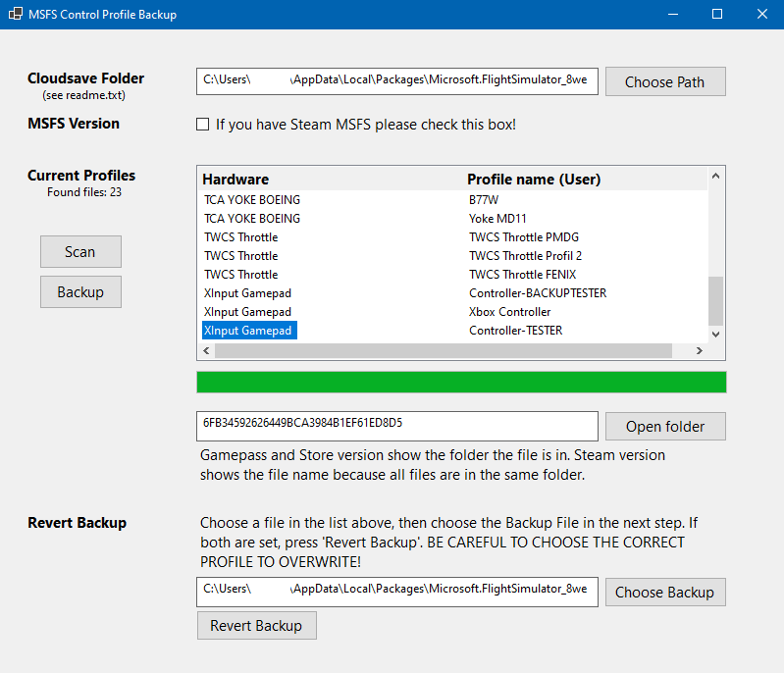Click the profile name Yoke MD11
Viewport: 784px width, 673px height.
point(497,219)
